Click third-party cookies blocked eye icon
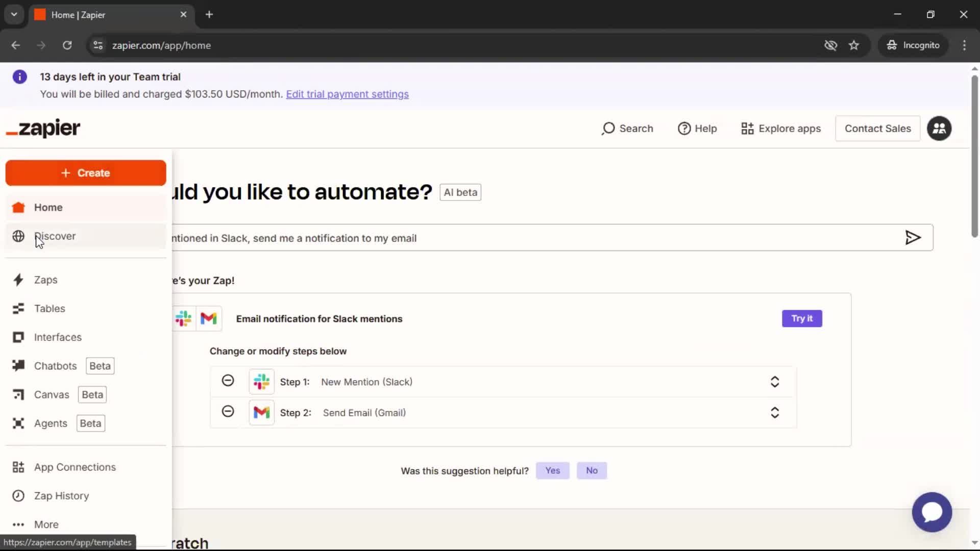This screenshot has height=551, width=980. point(830,45)
